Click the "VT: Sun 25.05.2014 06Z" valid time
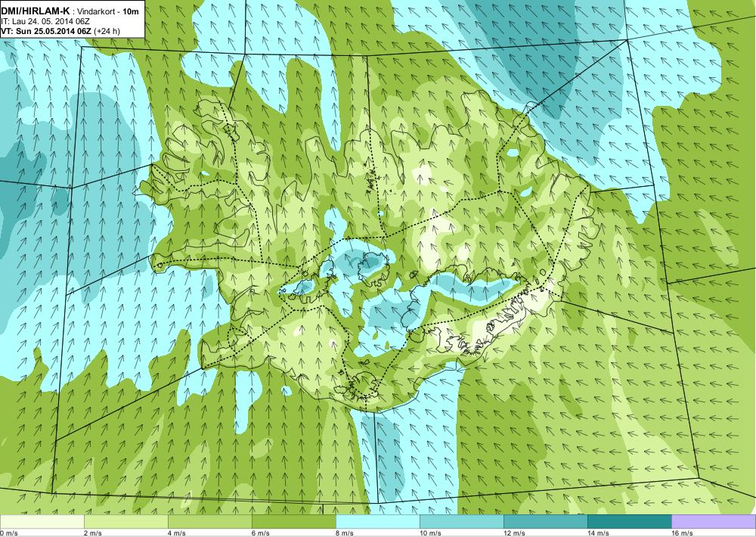The height and width of the screenshot is (537, 756). pos(47,31)
